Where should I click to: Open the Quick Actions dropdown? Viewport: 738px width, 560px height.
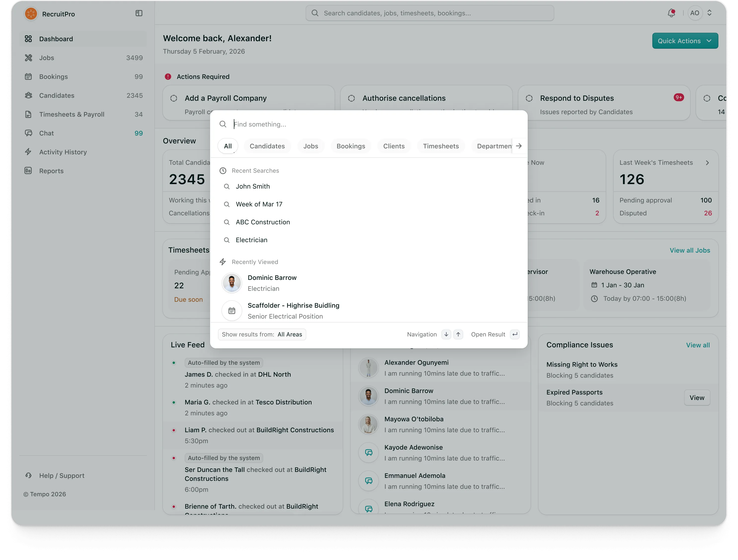[x=685, y=41]
